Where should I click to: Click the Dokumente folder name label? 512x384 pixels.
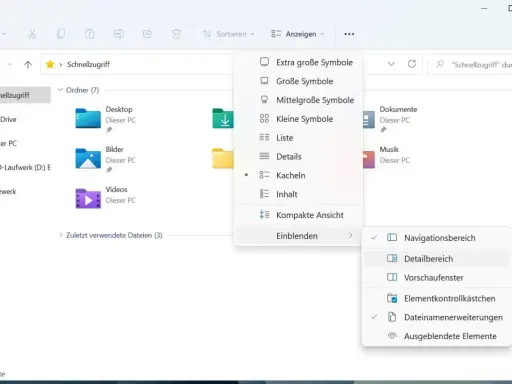398,109
